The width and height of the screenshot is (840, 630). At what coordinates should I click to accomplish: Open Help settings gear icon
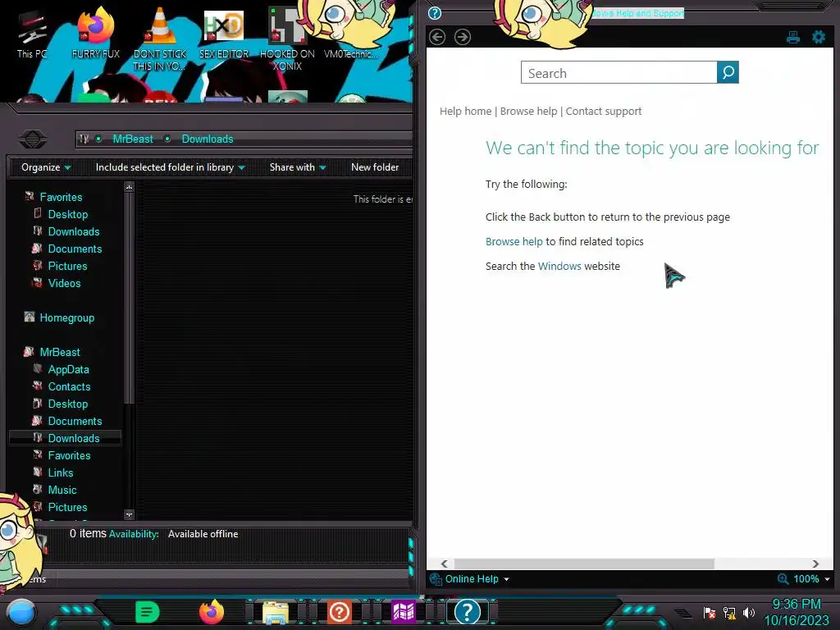tap(819, 37)
